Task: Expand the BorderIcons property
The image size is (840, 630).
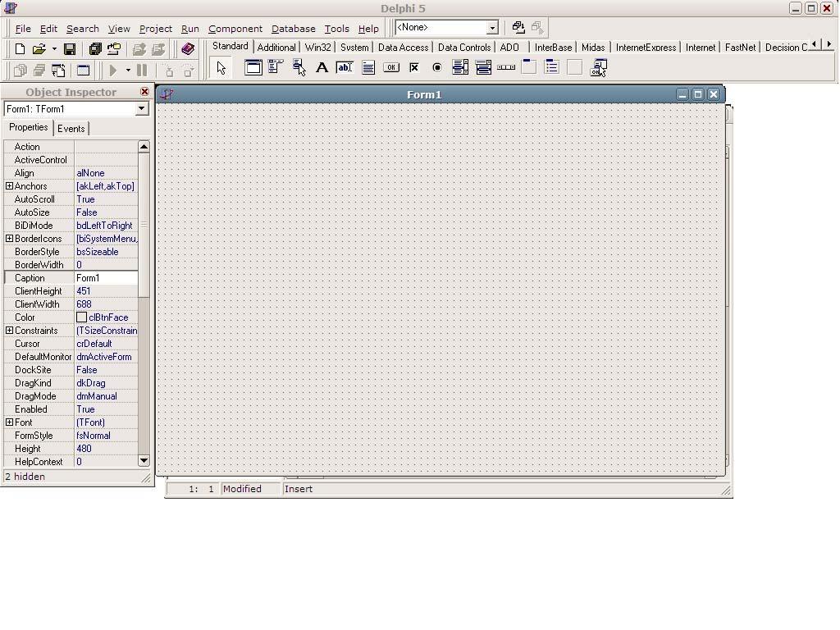Action: click(9, 239)
